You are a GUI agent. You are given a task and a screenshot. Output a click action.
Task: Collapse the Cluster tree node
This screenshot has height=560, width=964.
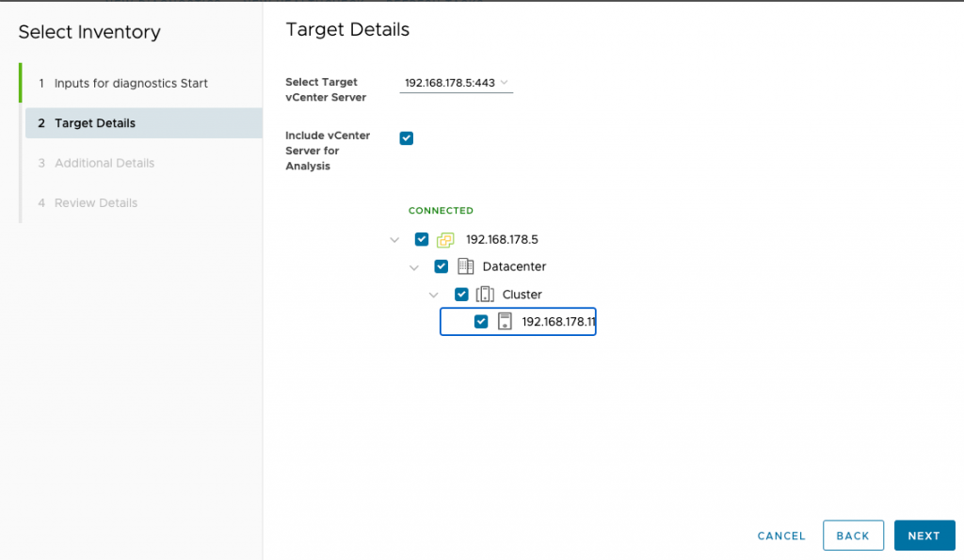pyautogui.click(x=434, y=296)
